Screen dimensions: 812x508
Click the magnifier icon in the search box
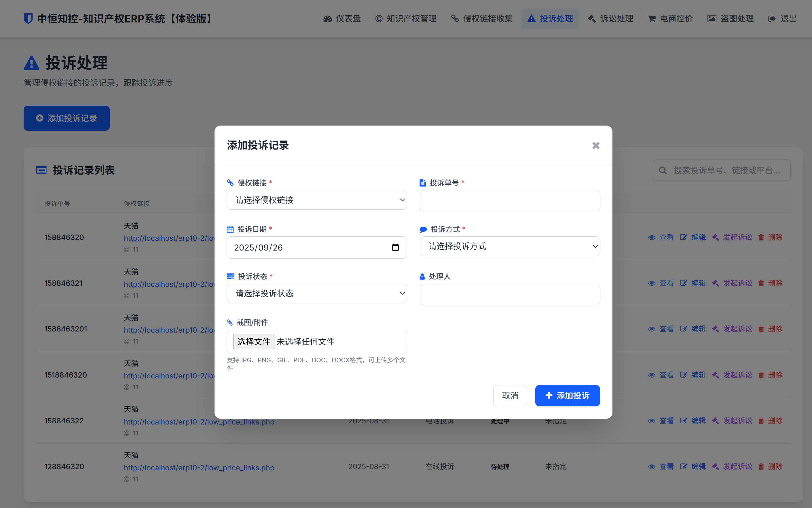pos(663,170)
